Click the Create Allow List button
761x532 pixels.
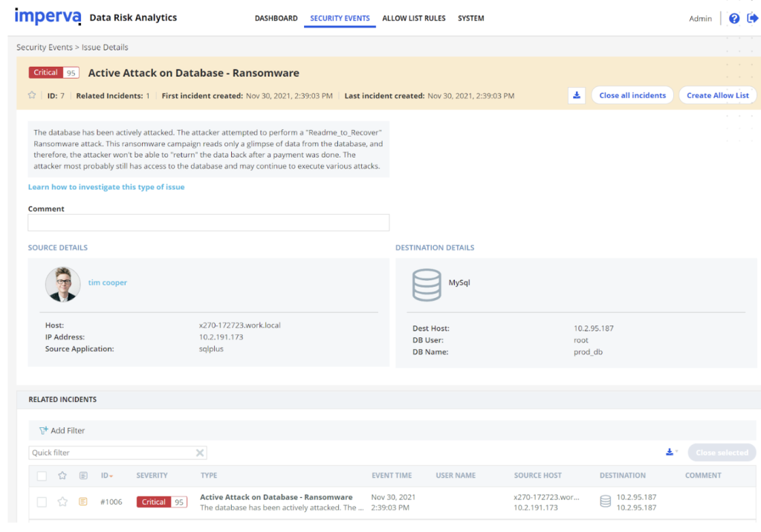tap(717, 95)
